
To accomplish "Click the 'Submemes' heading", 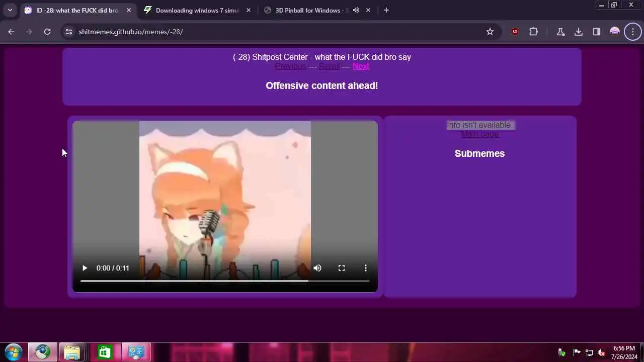I will pyautogui.click(x=479, y=153).
